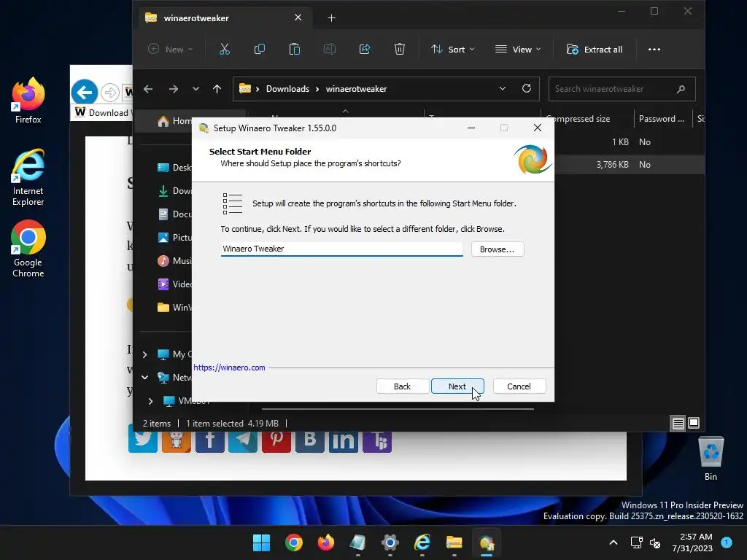This screenshot has height=560, width=747.
Task: Refresh the Explorer folder view
Action: (527, 88)
